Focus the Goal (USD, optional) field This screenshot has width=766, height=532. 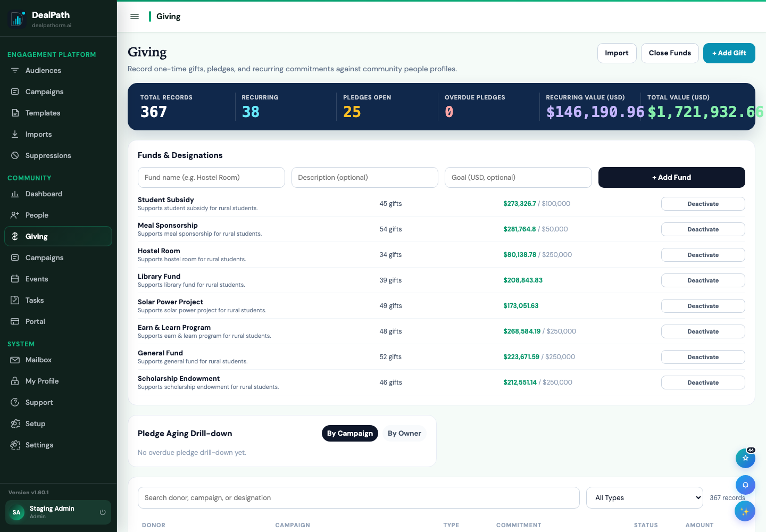point(518,177)
